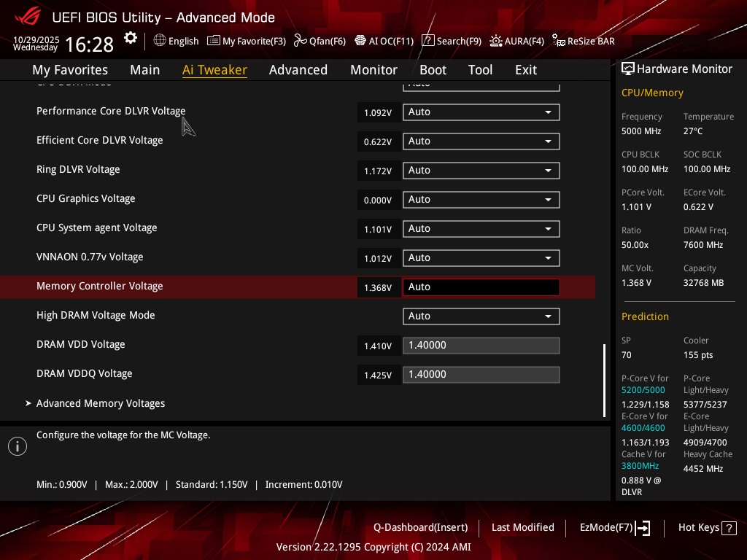The image size is (747, 560).
Task: Click the 4600/4600 prediction value
Action: click(643, 428)
